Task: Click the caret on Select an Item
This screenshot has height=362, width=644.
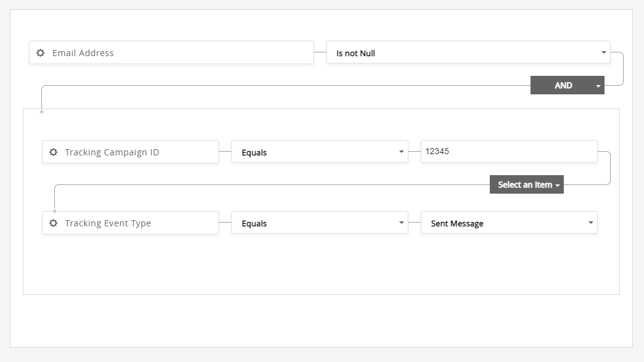Action: coord(558,186)
